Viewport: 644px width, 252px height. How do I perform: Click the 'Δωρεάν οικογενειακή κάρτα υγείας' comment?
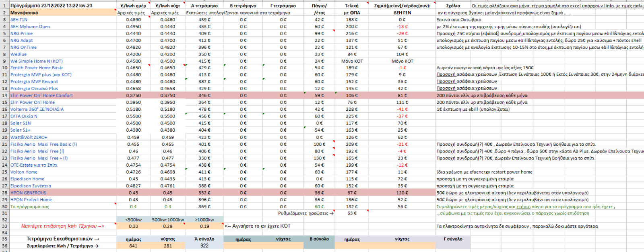[485, 68]
